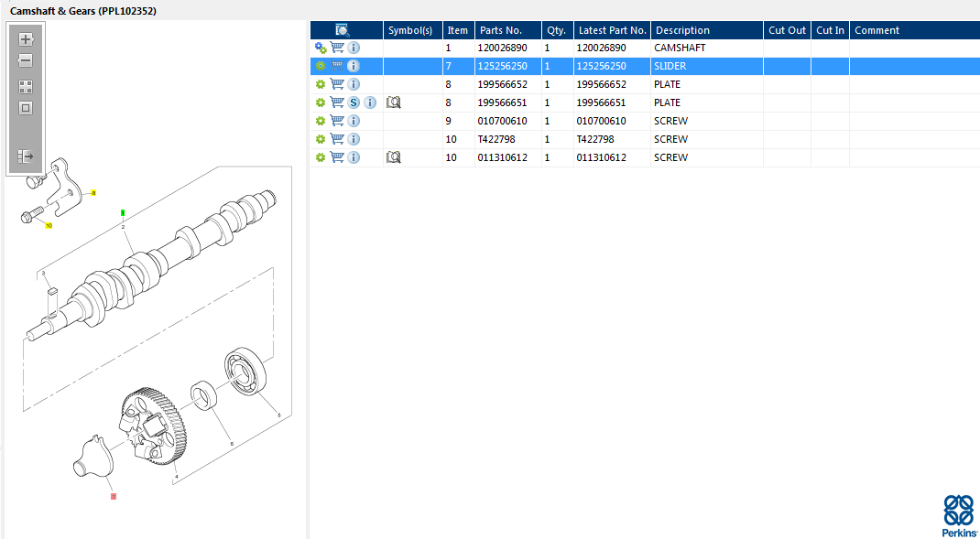
Task: Click gear icon for PLATE 199566651
Action: (x=321, y=102)
